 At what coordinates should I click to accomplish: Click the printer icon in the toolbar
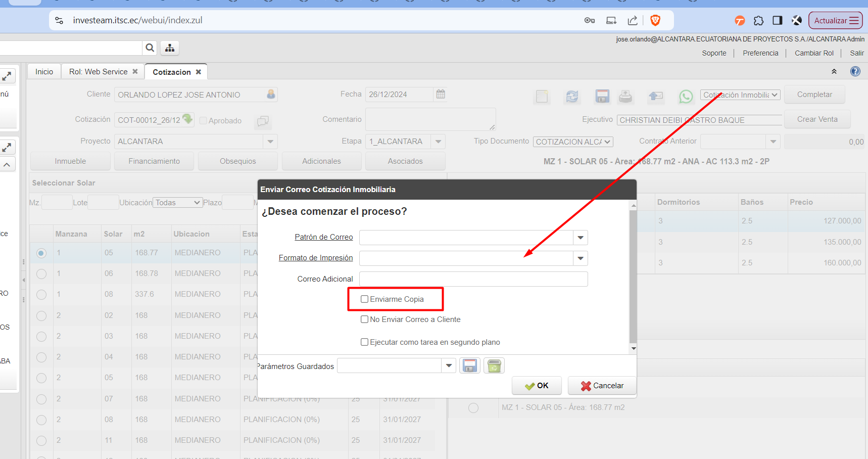click(x=625, y=96)
